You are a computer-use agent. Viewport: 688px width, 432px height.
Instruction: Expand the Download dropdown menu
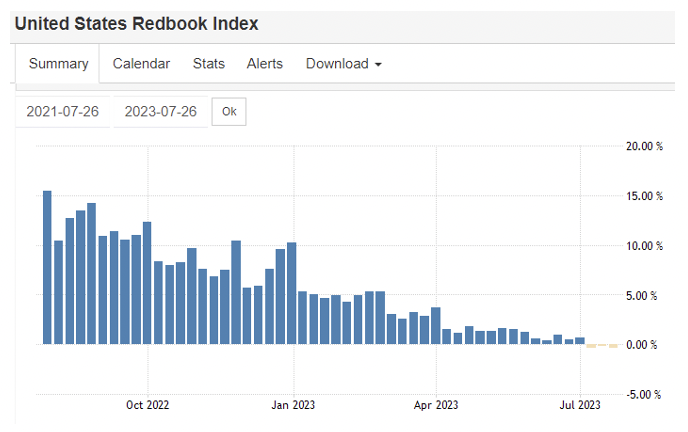tap(343, 63)
